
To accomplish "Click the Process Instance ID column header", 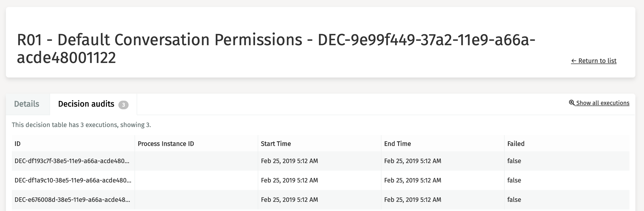I will (x=166, y=144).
